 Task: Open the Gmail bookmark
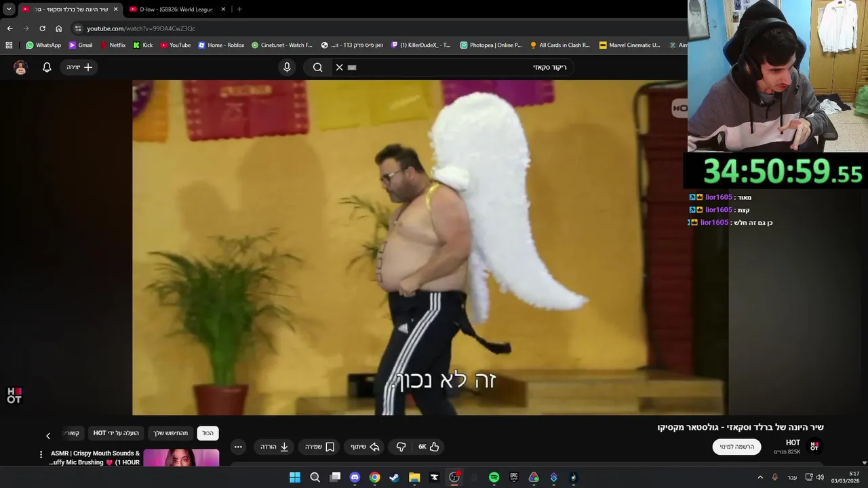coord(81,45)
